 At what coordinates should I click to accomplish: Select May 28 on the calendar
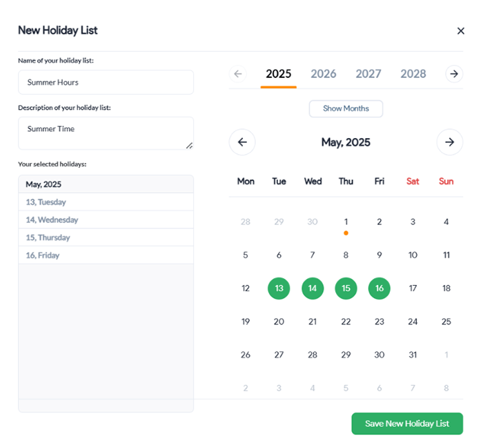click(313, 355)
